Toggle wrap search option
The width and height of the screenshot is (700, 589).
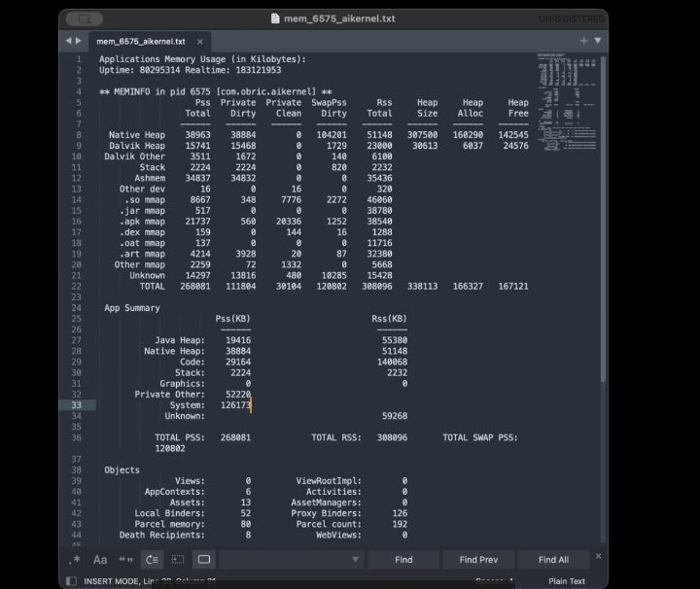(152, 560)
